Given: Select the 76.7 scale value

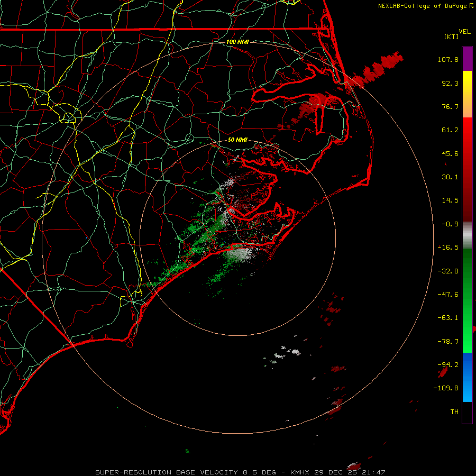Looking at the screenshot, I should 450,106.
